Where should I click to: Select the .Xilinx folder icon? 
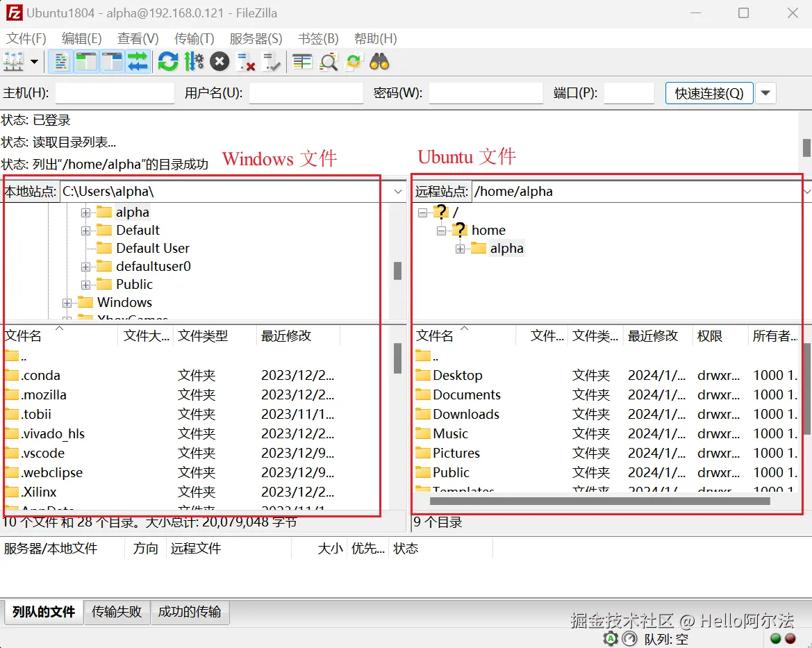tap(11, 492)
